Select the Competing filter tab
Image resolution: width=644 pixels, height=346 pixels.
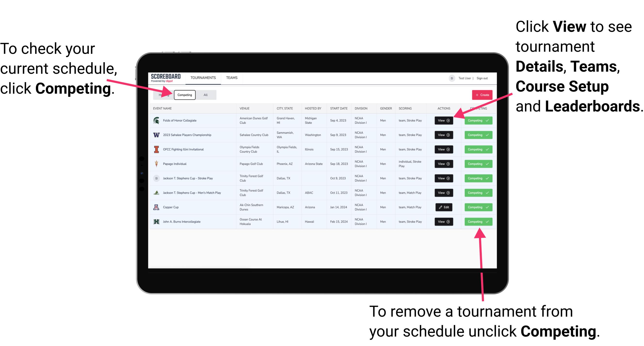[184, 95]
